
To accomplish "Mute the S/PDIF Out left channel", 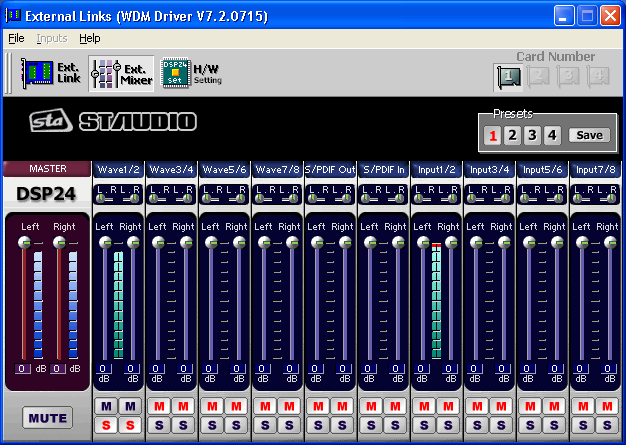I will (318, 406).
